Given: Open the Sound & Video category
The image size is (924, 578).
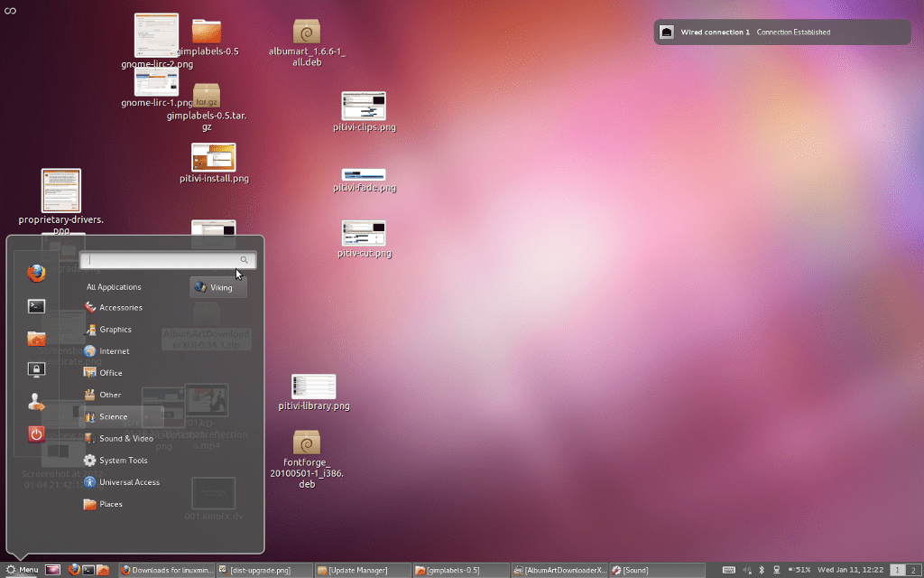Looking at the screenshot, I should (125, 438).
